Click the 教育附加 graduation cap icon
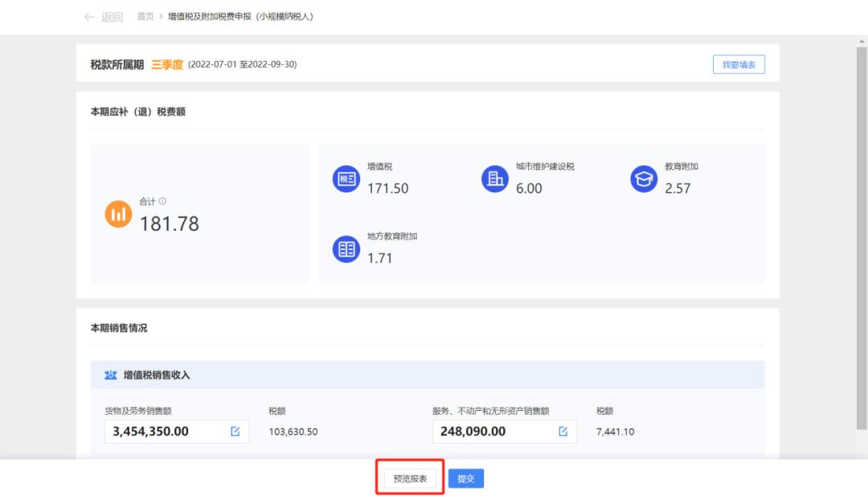The width and height of the screenshot is (868, 497). pyautogui.click(x=644, y=179)
